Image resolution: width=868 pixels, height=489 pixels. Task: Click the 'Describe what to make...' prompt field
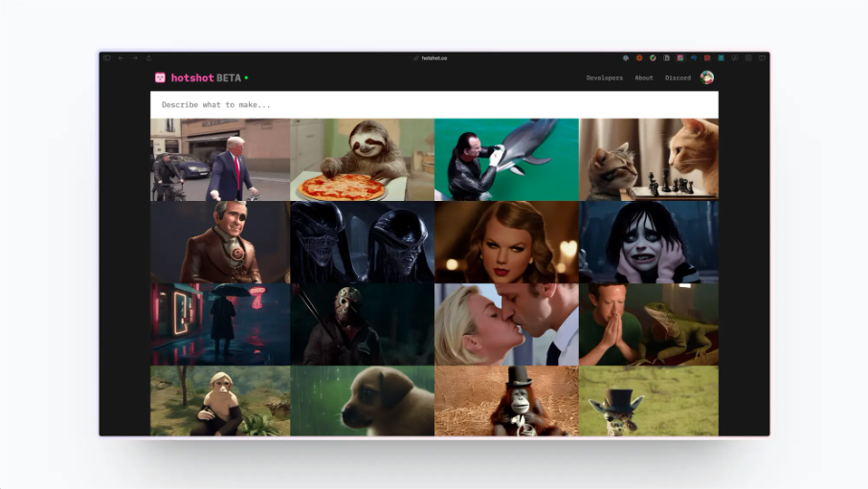tap(434, 104)
